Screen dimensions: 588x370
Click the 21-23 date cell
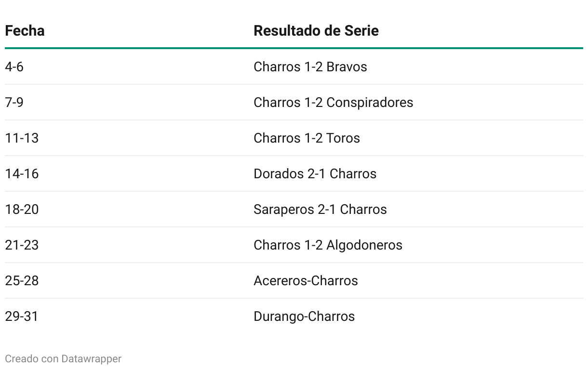tap(22, 245)
